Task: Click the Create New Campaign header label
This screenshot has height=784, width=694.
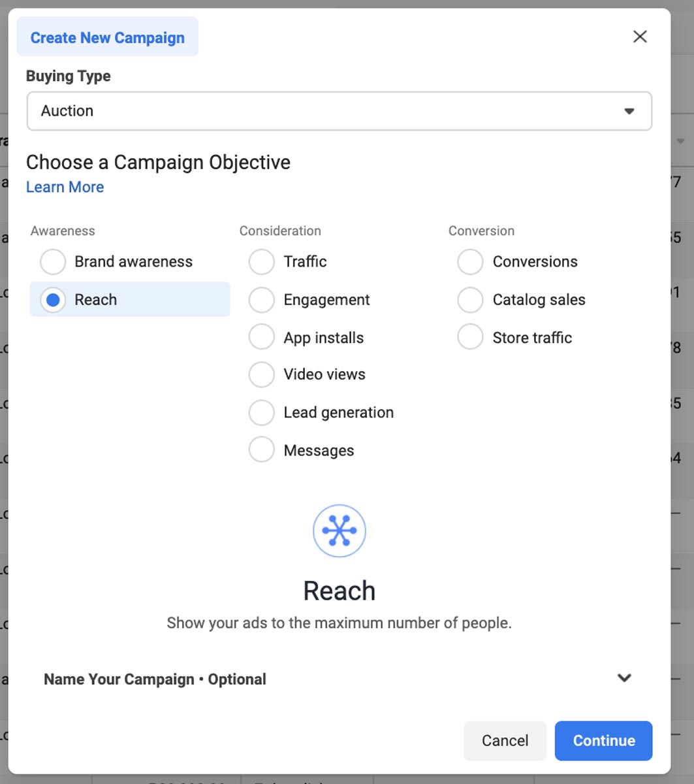Action: click(107, 37)
